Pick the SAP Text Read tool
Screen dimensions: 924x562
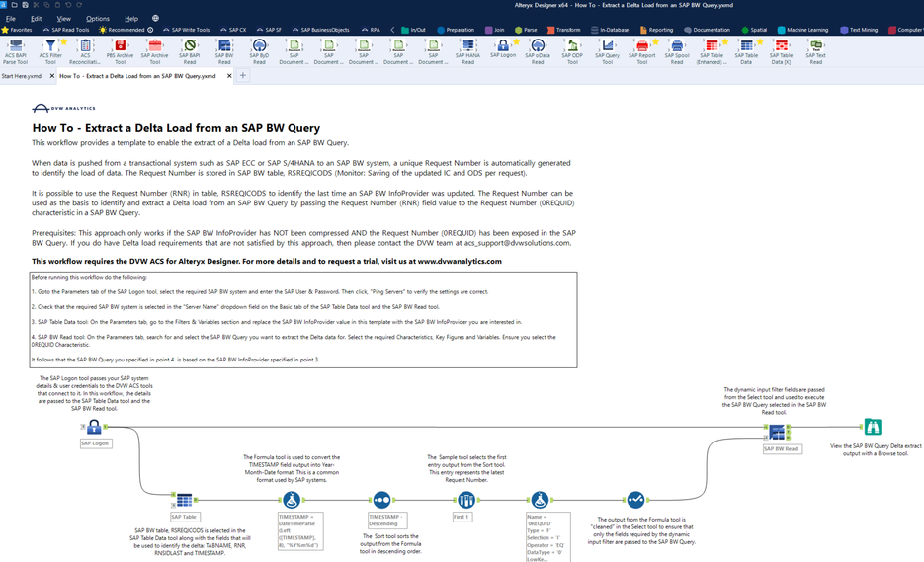pos(815,46)
